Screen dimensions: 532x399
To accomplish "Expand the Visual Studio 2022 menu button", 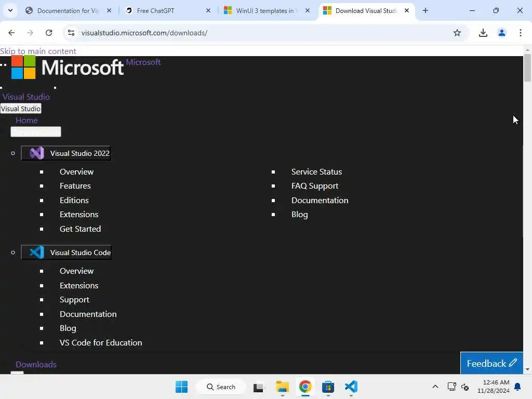I will tap(66, 153).
